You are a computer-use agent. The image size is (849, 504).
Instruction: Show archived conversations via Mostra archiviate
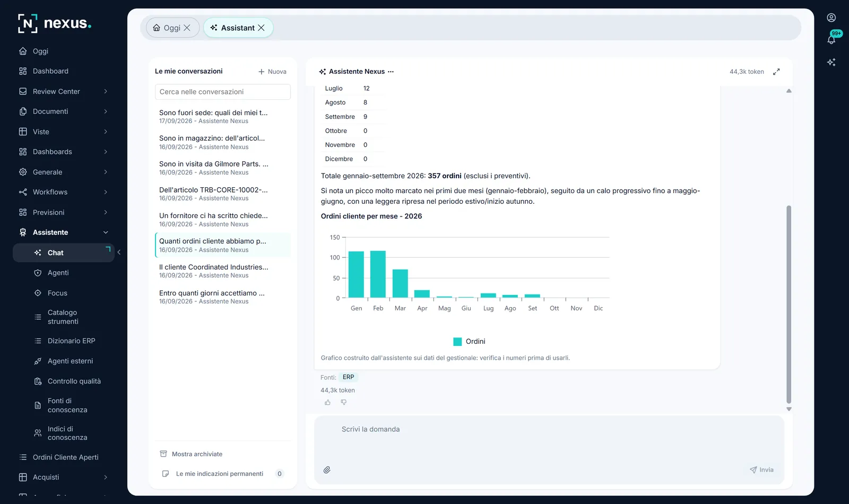[191, 454]
